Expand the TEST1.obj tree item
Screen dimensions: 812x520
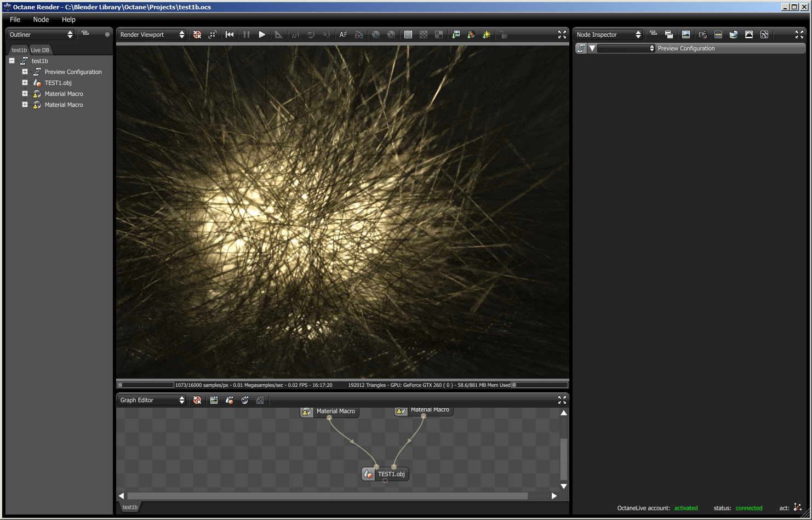25,83
